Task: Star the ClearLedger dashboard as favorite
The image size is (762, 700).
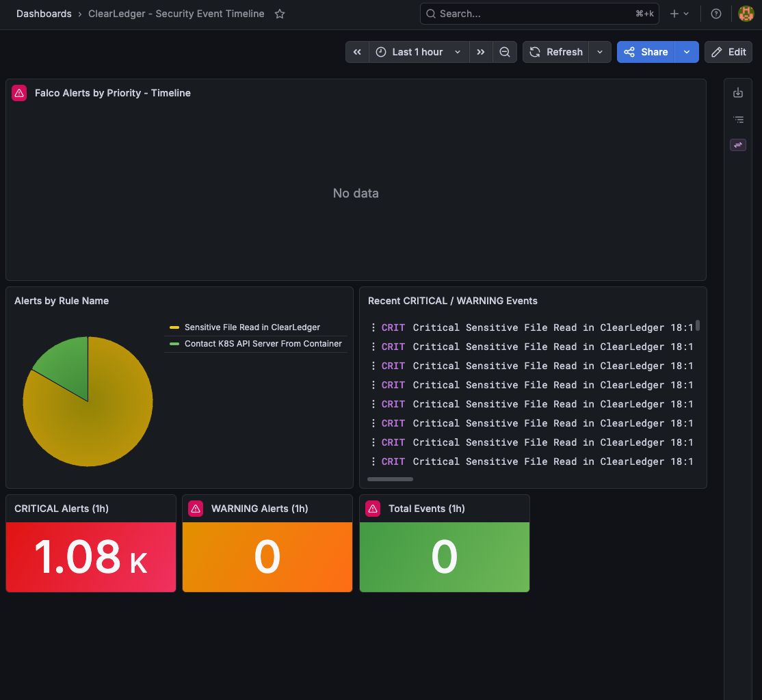Action: coord(280,14)
